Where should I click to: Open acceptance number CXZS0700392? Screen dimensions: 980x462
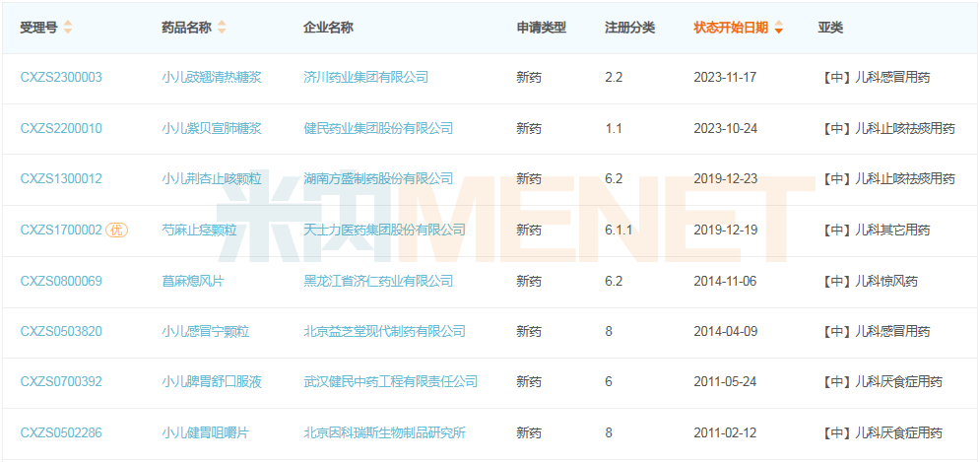61,381
